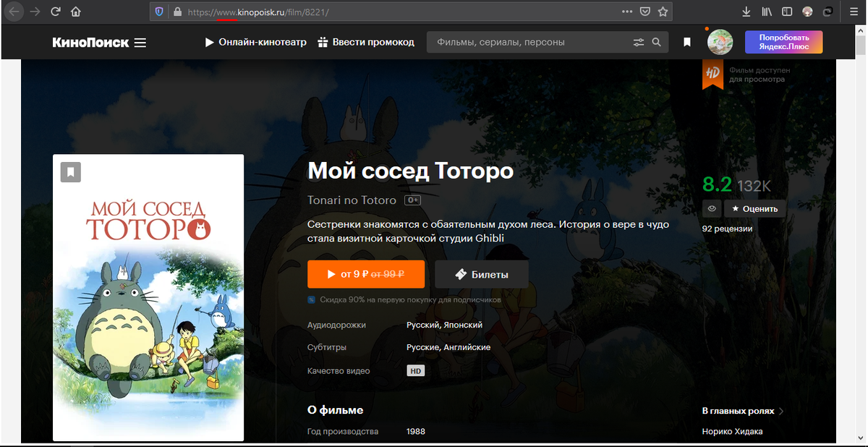Viewport: 868px width, 447px height.
Task: Click the Оценить star button
Action: (x=755, y=208)
